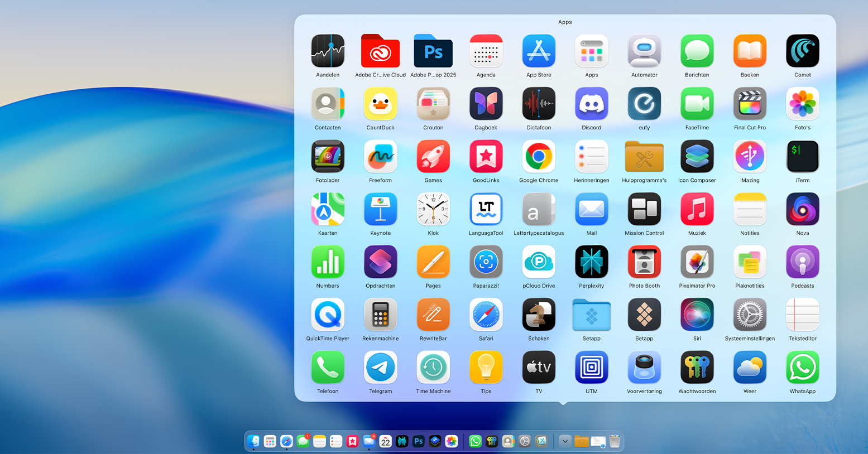Launch iTerm
The image size is (868, 454).
pos(803,156)
